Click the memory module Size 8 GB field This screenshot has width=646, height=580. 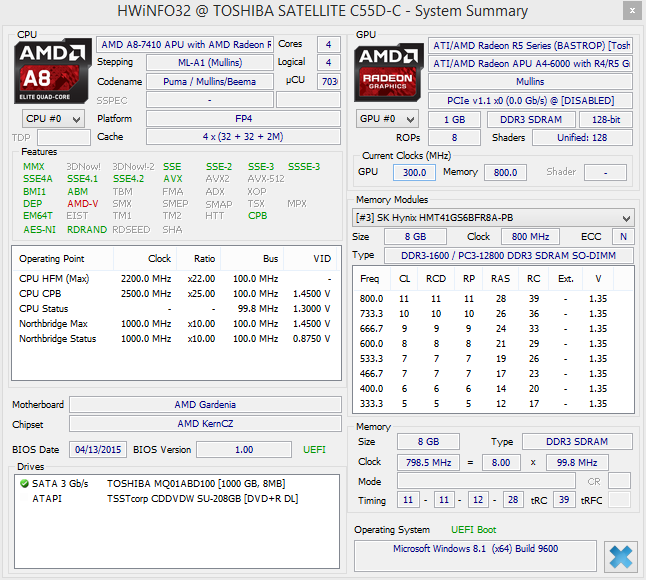[415, 236]
